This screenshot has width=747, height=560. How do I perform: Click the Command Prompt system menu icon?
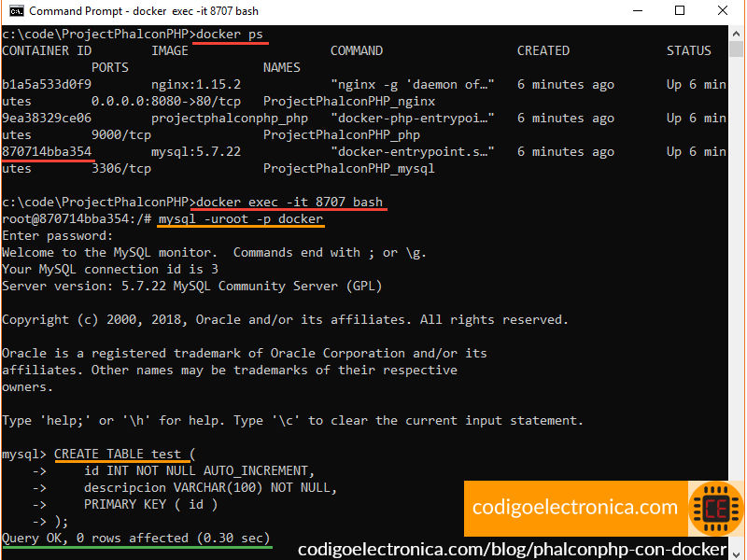(16, 10)
